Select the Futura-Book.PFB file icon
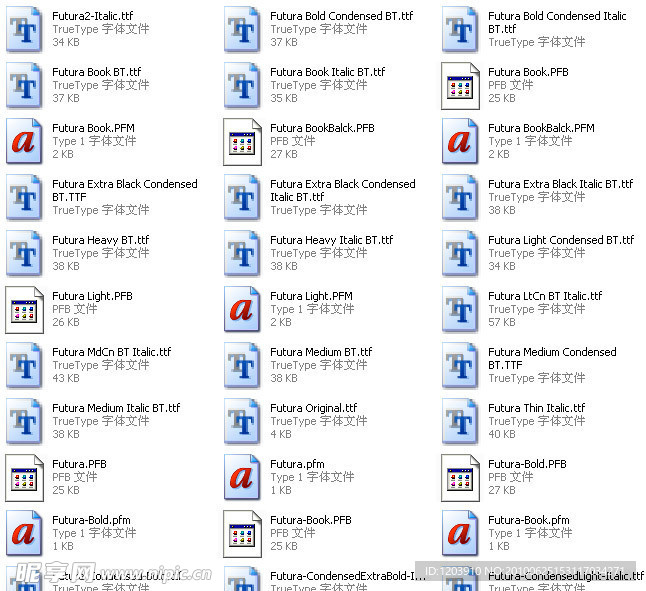Viewport: 646px width, 591px height. tap(242, 534)
